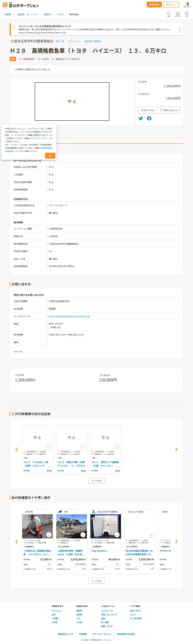Go to previous in この行政機関の他の出品物 carousel
The height and width of the screenshot is (644, 193).
[x=17, y=450]
